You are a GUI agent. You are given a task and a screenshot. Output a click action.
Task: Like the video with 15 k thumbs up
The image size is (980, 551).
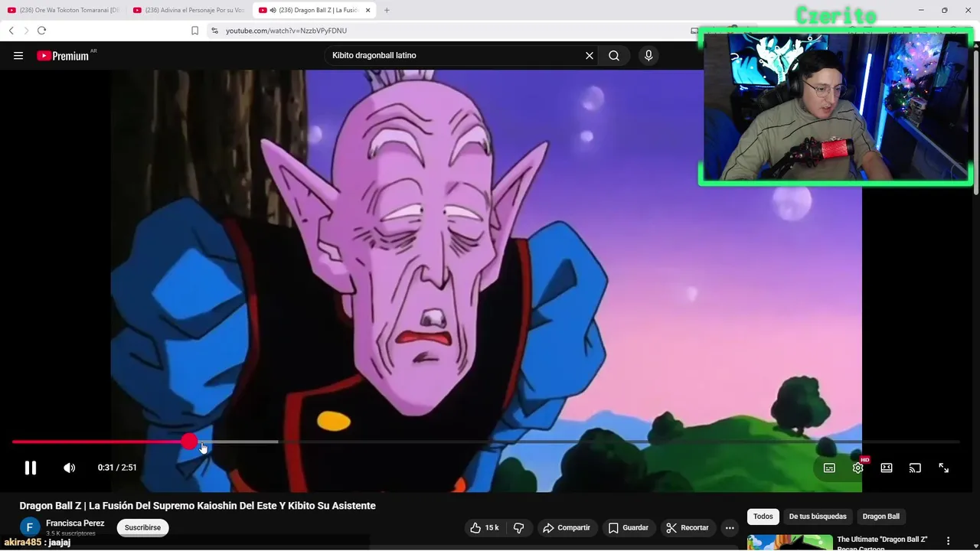click(x=484, y=528)
